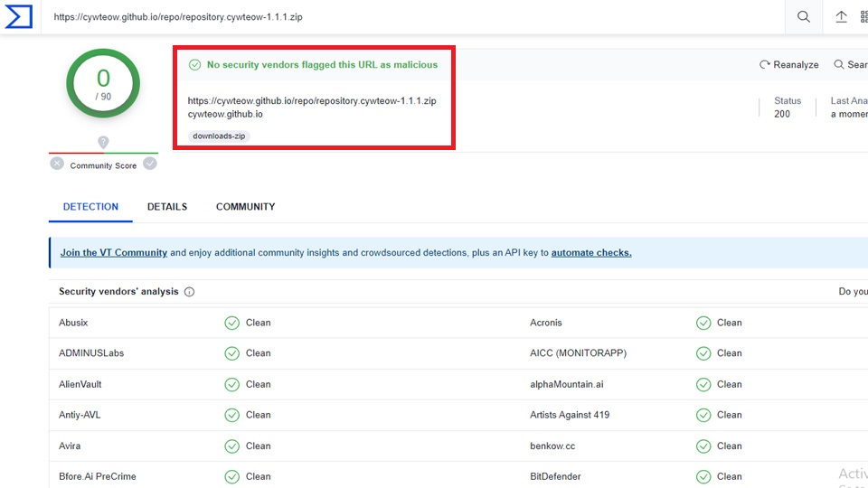Click the benkow.cc vendor name

click(552, 446)
